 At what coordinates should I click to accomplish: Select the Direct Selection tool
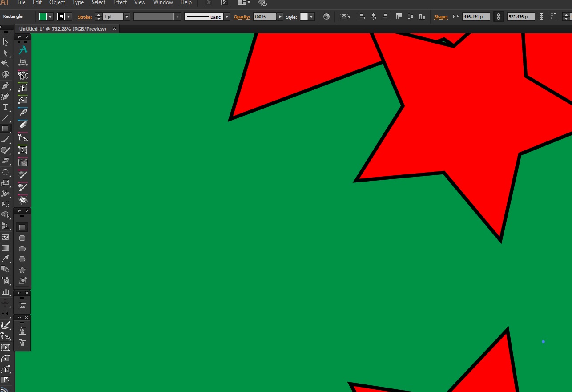(x=5, y=53)
